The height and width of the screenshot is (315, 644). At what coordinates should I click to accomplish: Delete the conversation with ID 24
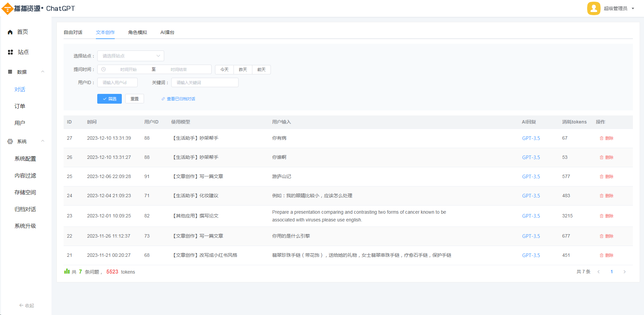(x=606, y=196)
